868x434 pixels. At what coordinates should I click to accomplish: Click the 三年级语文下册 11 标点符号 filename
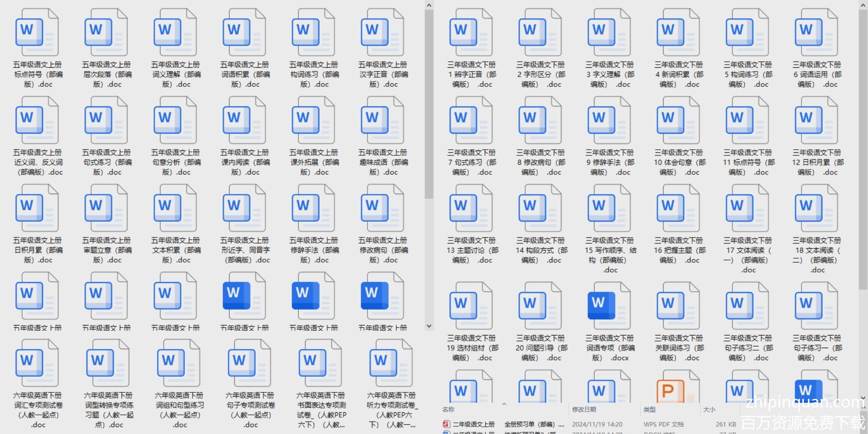click(749, 162)
